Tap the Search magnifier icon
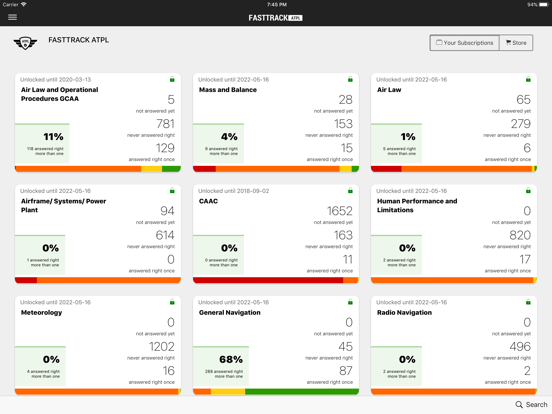Screen dimensions: 552x414 [x=519, y=404]
